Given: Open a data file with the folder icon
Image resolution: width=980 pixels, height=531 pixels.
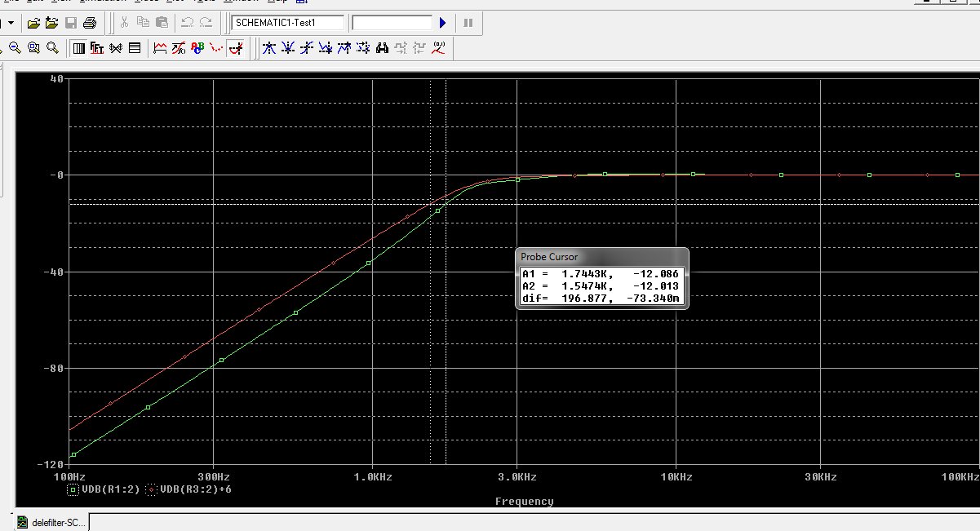Looking at the screenshot, I should click(33, 23).
